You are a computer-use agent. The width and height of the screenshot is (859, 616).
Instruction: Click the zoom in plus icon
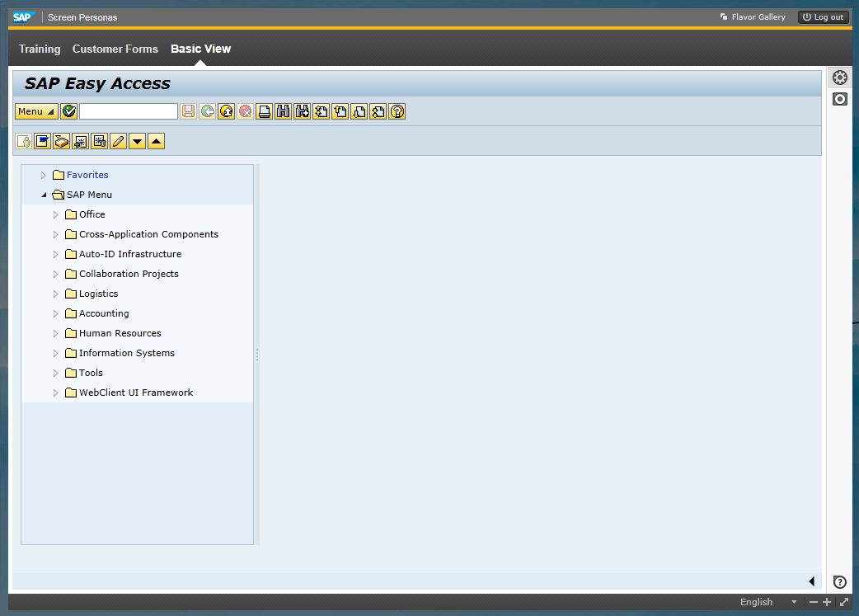(x=827, y=602)
